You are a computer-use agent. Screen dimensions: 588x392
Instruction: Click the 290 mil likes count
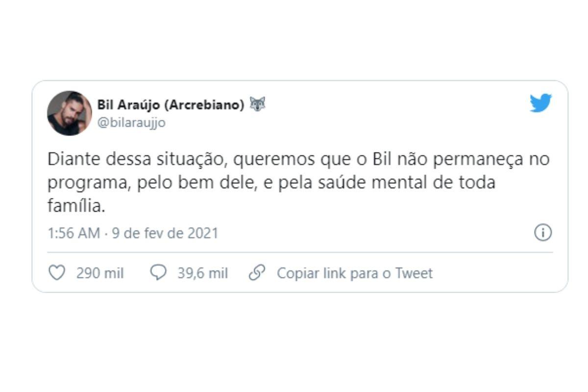pyautogui.click(x=100, y=273)
